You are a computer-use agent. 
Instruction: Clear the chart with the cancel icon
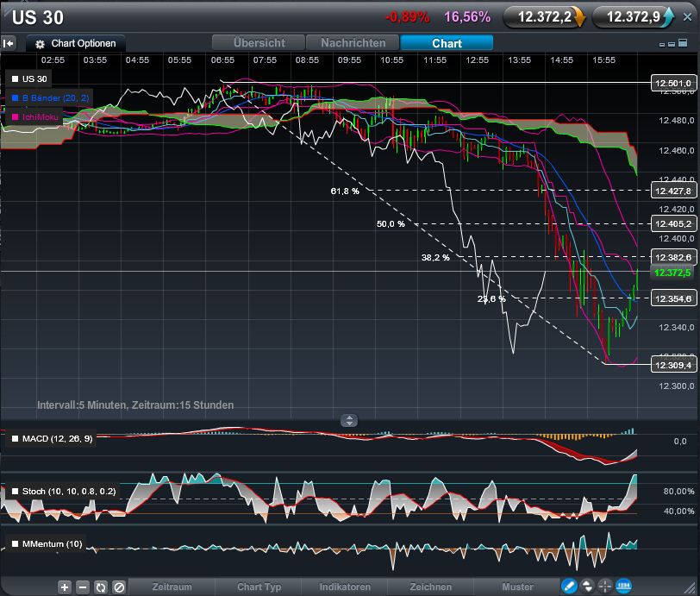pyautogui.click(x=119, y=587)
